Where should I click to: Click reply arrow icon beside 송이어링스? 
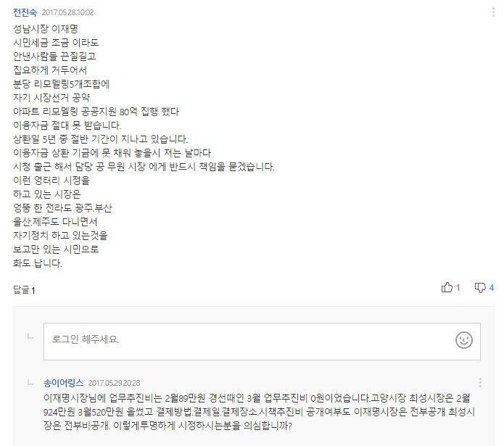30,382
